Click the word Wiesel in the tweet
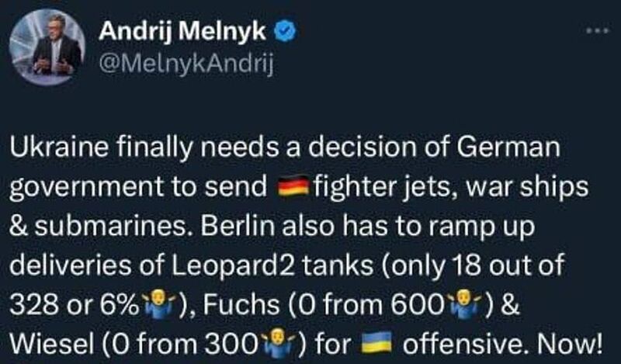The width and height of the screenshot is (621, 364). click(51, 345)
